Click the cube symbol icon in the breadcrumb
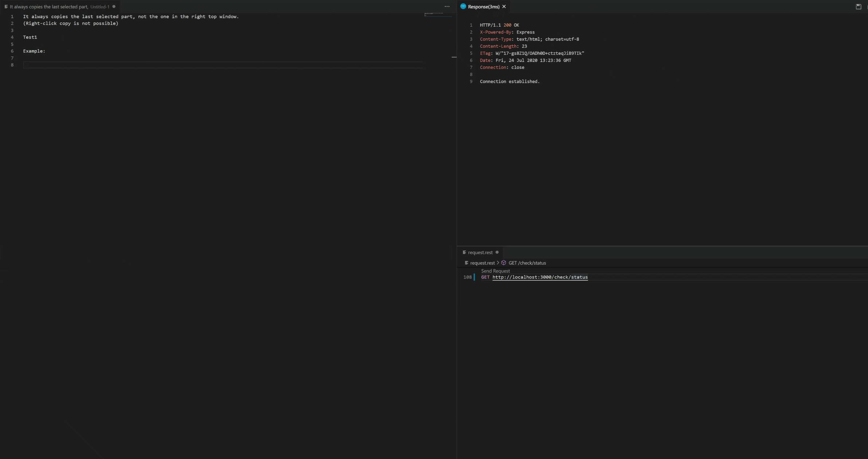 coord(503,262)
